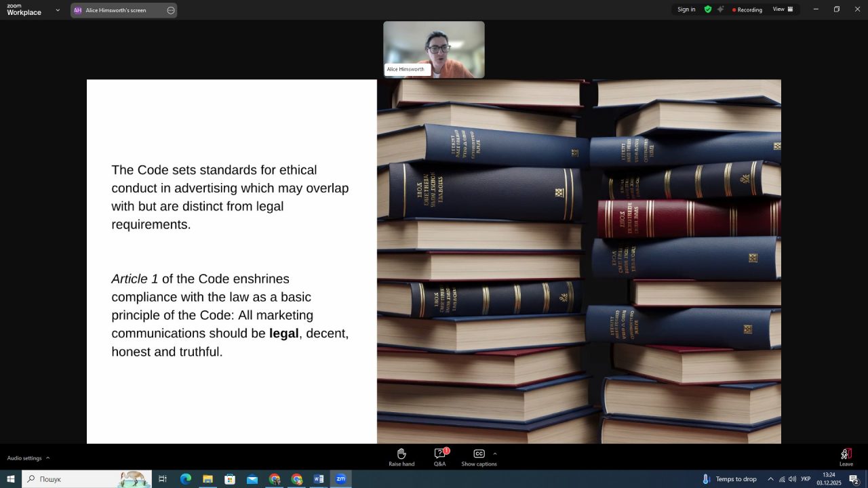Click Alice Himsworth's video thumbnail
The width and height of the screenshot is (868, 488).
click(x=434, y=49)
